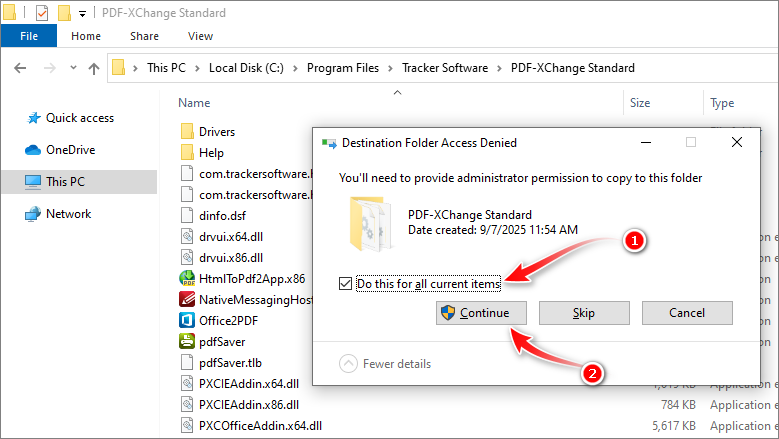This screenshot has height=439, width=779.
Task: Select the NativeMessagingHost red icon
Action: coord(187,299)
